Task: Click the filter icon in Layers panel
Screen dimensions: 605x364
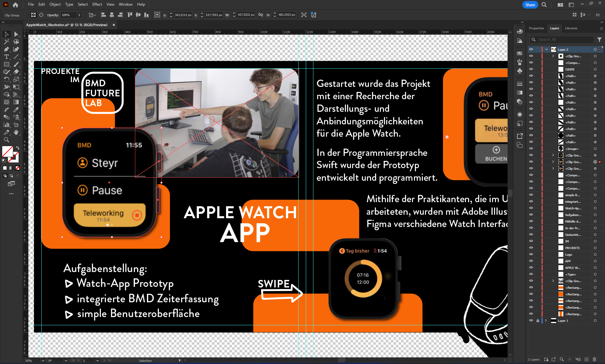Action: click(x=599, y=40)
